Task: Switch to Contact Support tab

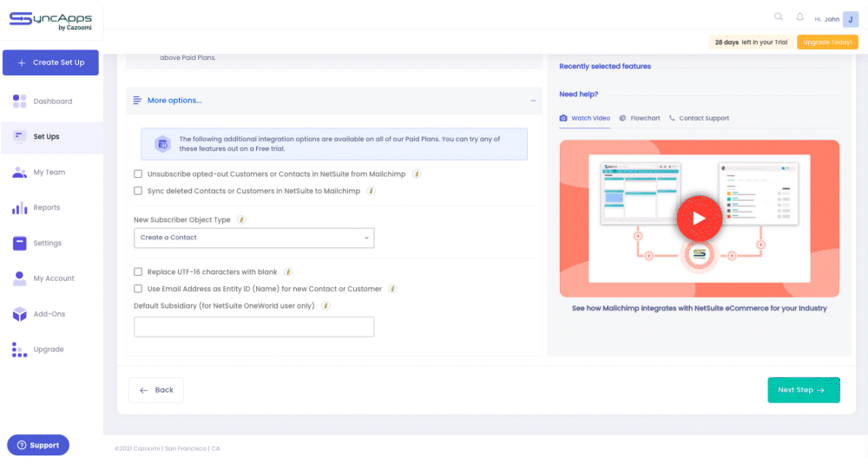Action: tap(699, 118)
